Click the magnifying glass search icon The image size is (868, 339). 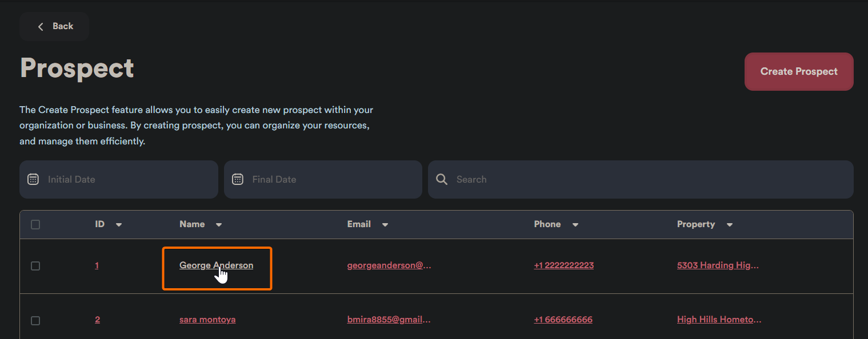click(442, 179)
